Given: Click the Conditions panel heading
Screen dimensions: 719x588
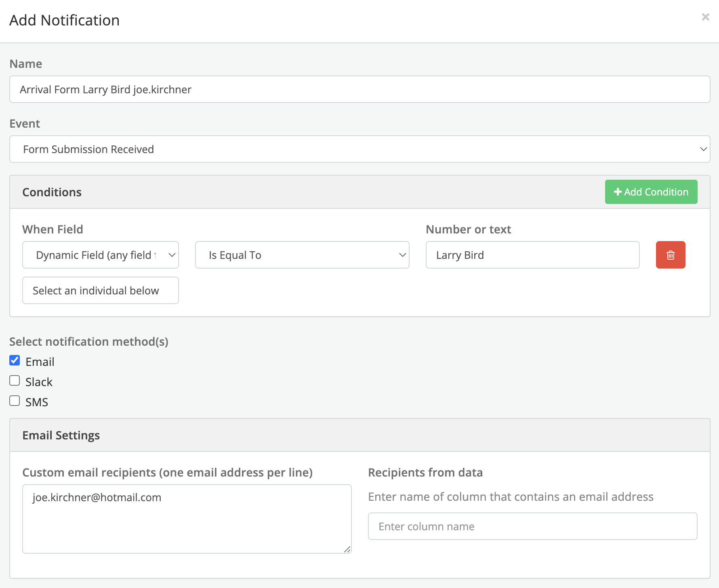Looking at the screenshot, I should click(x=52, y=192).
